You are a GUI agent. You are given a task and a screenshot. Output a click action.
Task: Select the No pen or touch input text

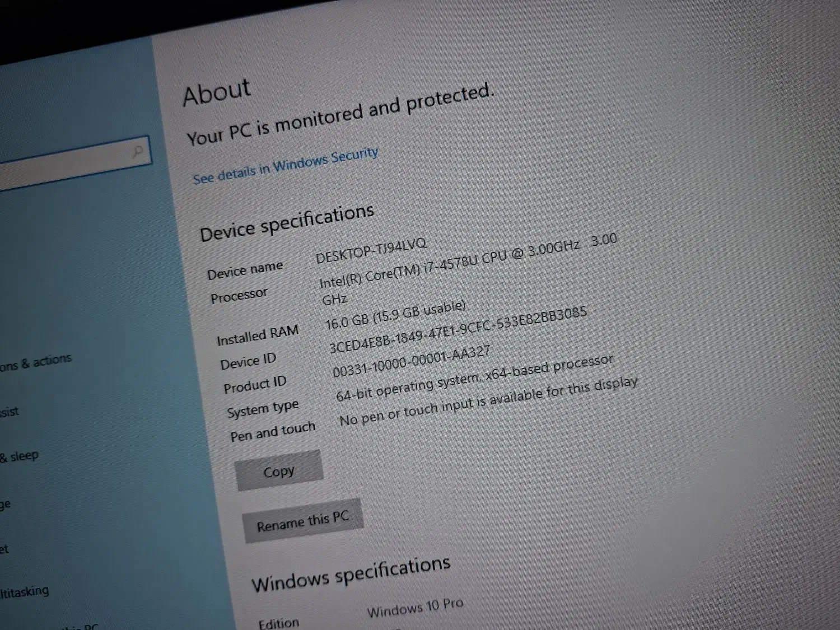(488, 402)
